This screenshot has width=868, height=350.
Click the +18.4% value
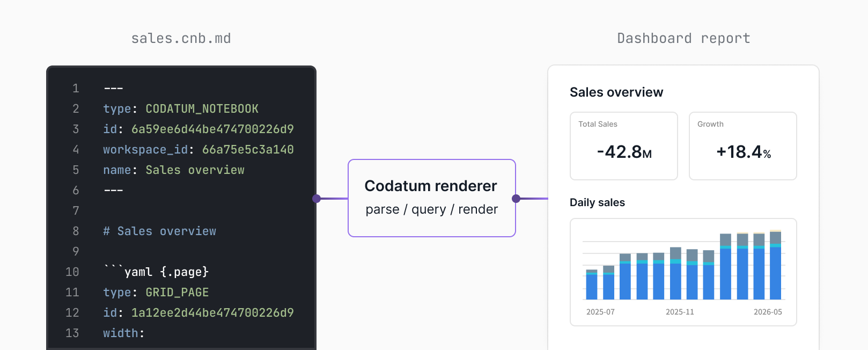[744, 152]
